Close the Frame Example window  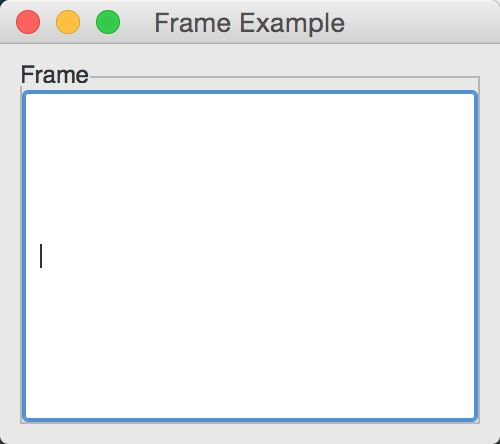click(28, 22)
